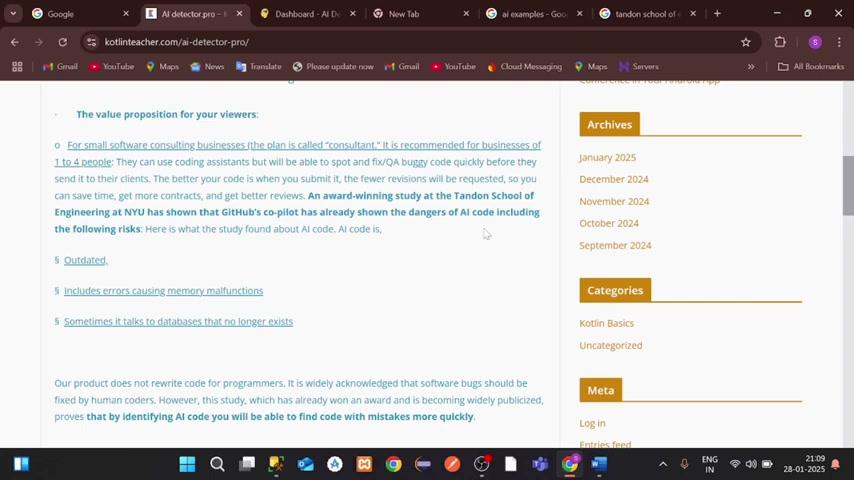Image resolution: width=854 pixels, height=480 pixels.
Task: Open the notification bell icon
Action: [x=835, y=464]
